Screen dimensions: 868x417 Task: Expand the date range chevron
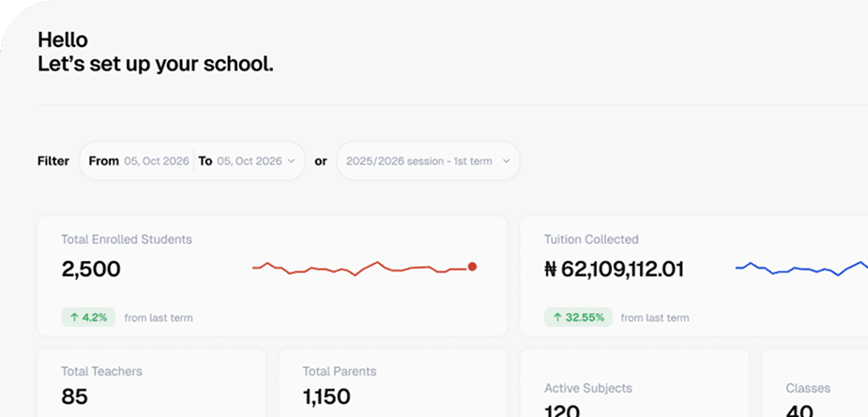pos(292,162)
